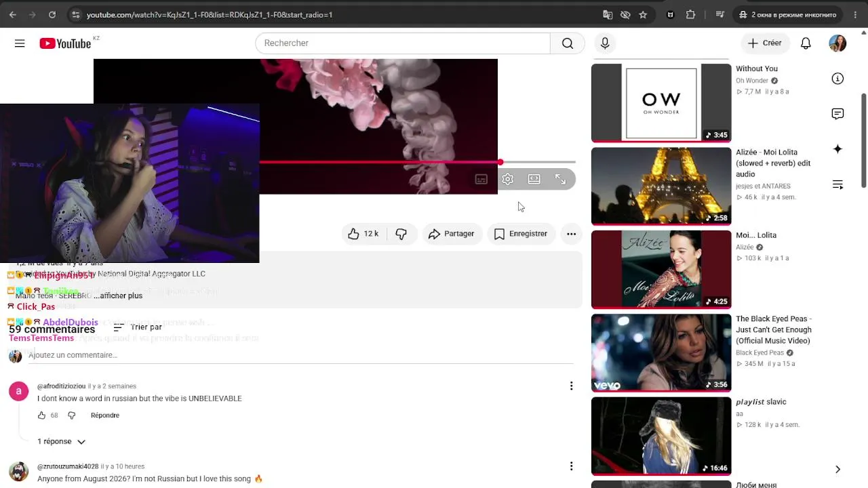Toggle fullscreen in the player
Screen dimensions: 868x488
click(561, 179)
